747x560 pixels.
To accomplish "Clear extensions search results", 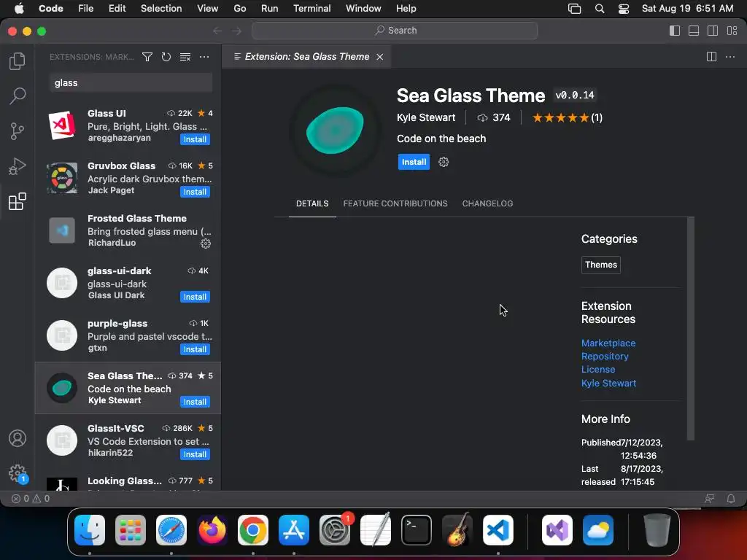I will (x=185, y=57).
